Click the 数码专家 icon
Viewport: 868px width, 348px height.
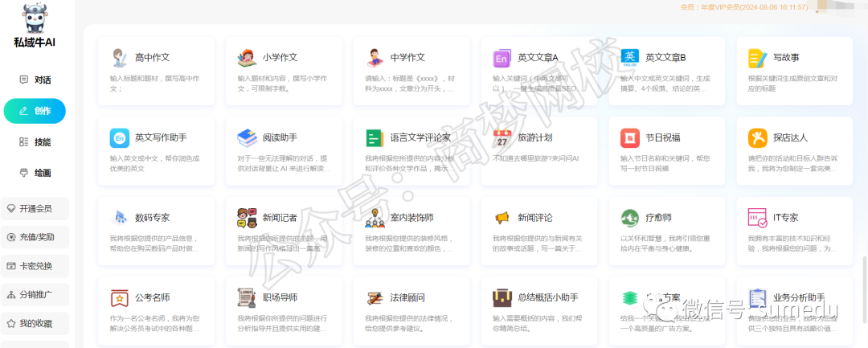tap(119, 218)
